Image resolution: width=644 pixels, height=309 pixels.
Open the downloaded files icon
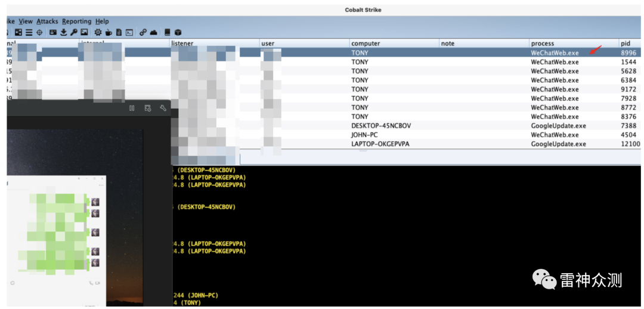point(64,32)
